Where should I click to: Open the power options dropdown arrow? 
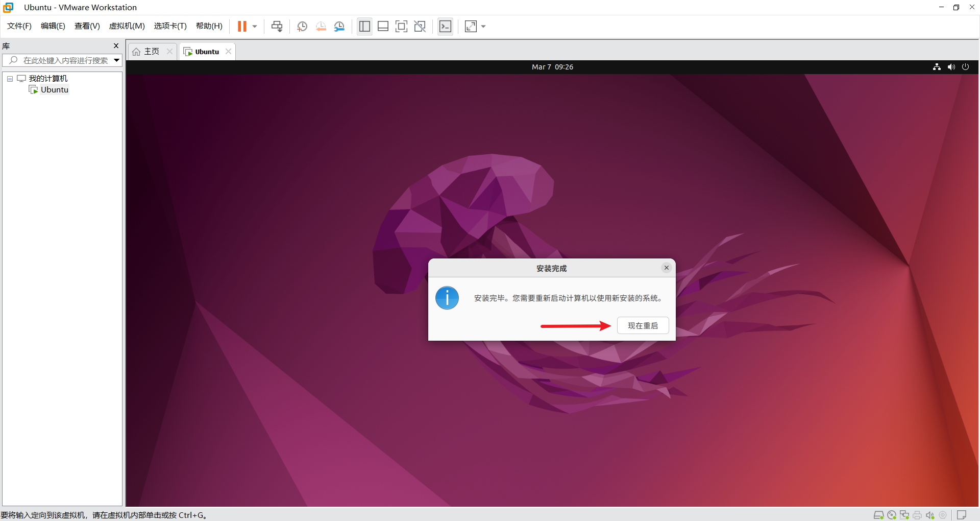pyautogui.click(x=255, y=27)
